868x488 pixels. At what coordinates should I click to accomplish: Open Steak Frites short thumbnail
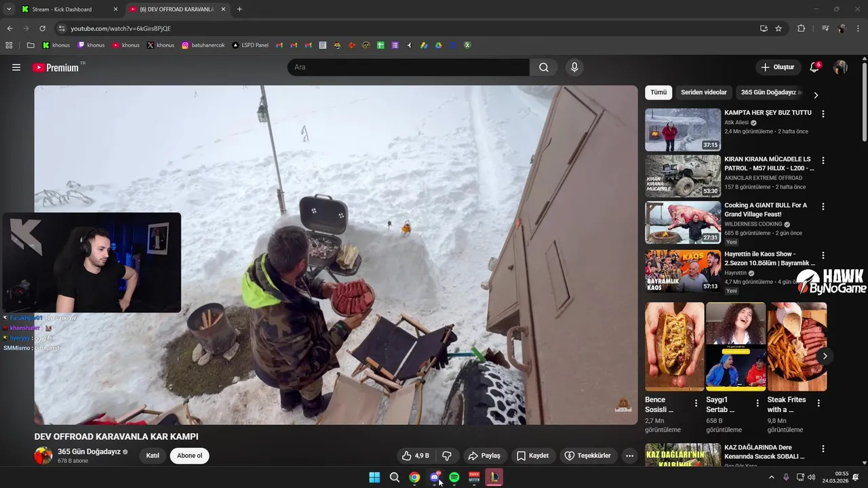coord(797,346)
